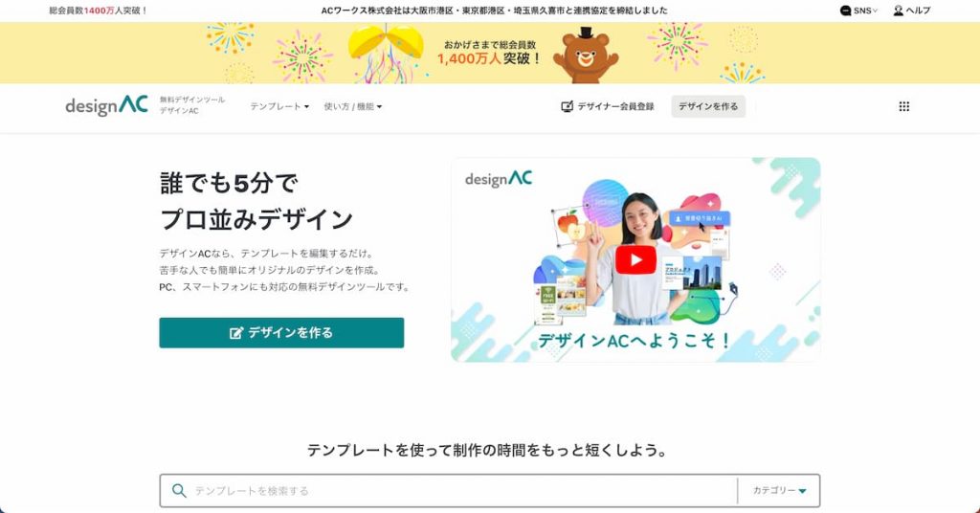
Task: Click the teal デザインを作る button
Action: click(x=281, y=333)
